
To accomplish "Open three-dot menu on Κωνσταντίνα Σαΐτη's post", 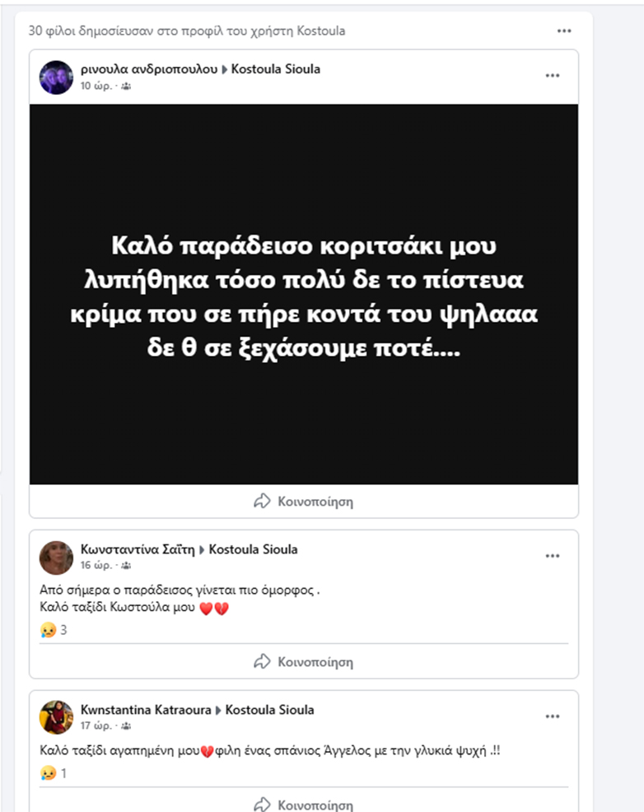I will tap(553, 556).
